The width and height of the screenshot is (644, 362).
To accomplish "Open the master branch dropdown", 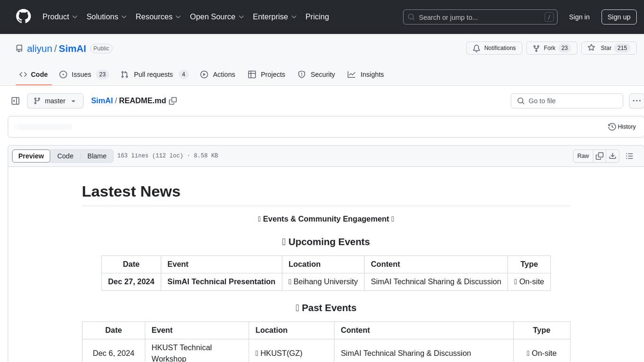I will (x=55, y=101).
